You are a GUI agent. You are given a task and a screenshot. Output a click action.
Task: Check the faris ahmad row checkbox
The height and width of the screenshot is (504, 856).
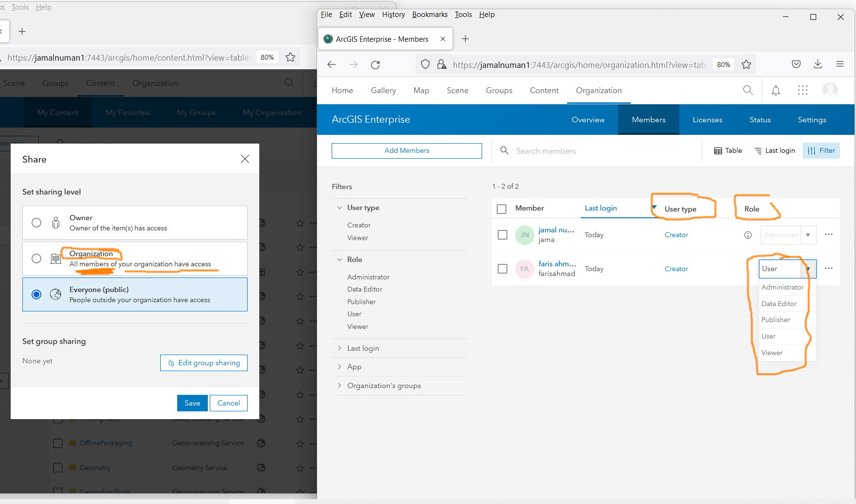coord(503,269)
